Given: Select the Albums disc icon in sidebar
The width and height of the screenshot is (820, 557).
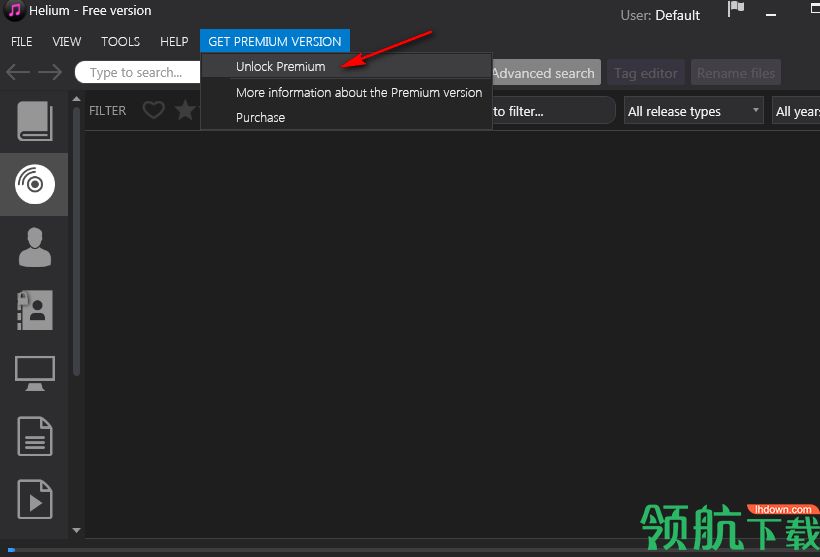Looking at the screenshot, I should point(35,184).
